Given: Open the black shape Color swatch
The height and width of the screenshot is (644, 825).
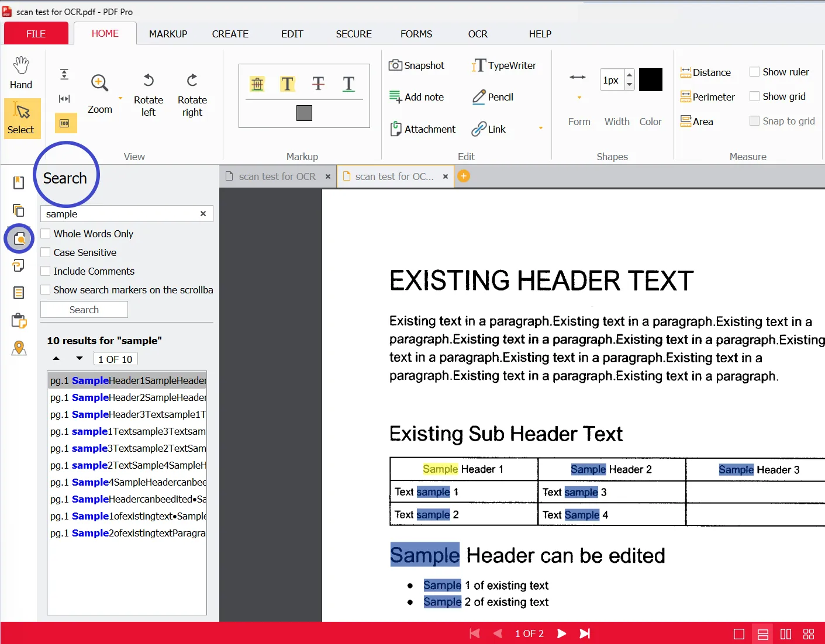Looking at the screenshot, I should coord(651,79).
